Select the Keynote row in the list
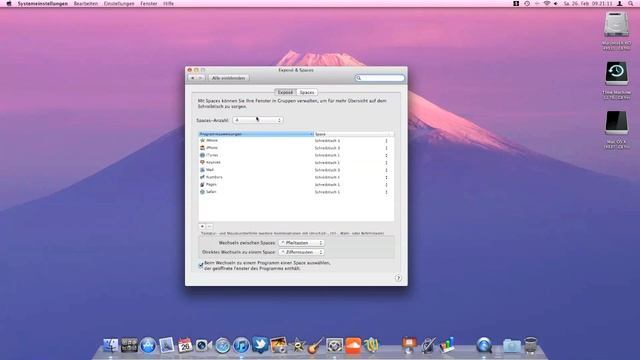 (x=296, y=162)
